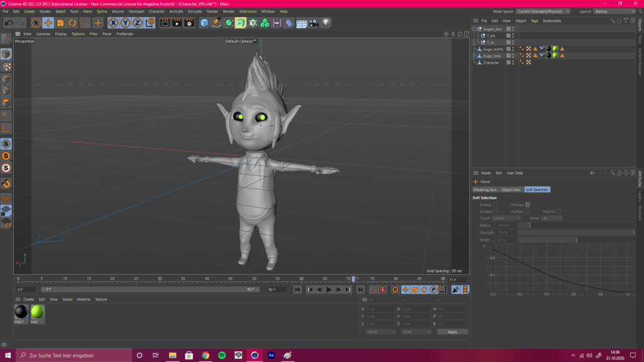Activate the Rotate tool
This screenshot has height=362, width=644.
[73, 23]
